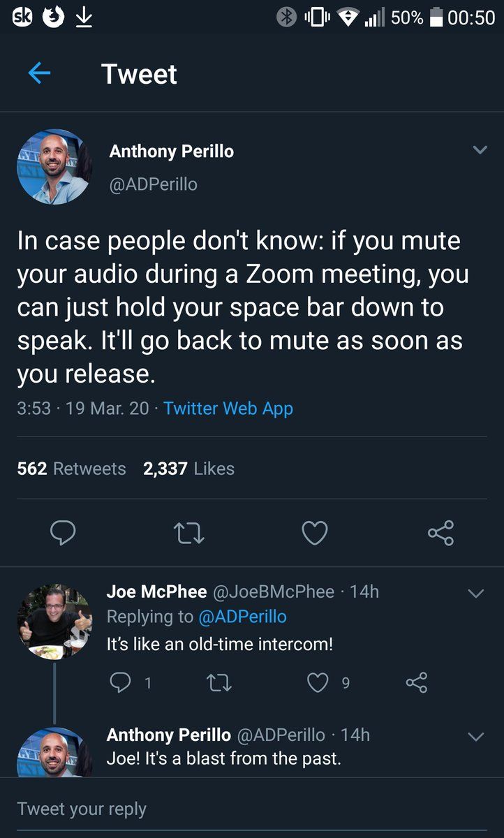View the 2,337 Likes list
504x838 pixels.
(188, 469)
